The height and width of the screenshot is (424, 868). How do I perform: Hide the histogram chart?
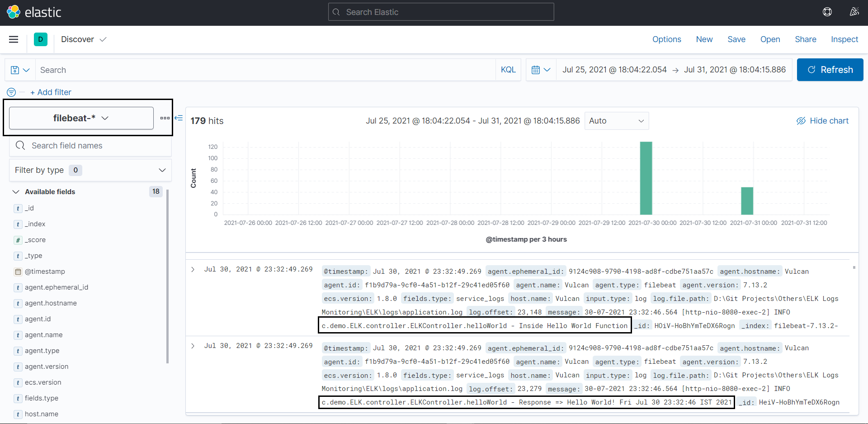[822, 121]
